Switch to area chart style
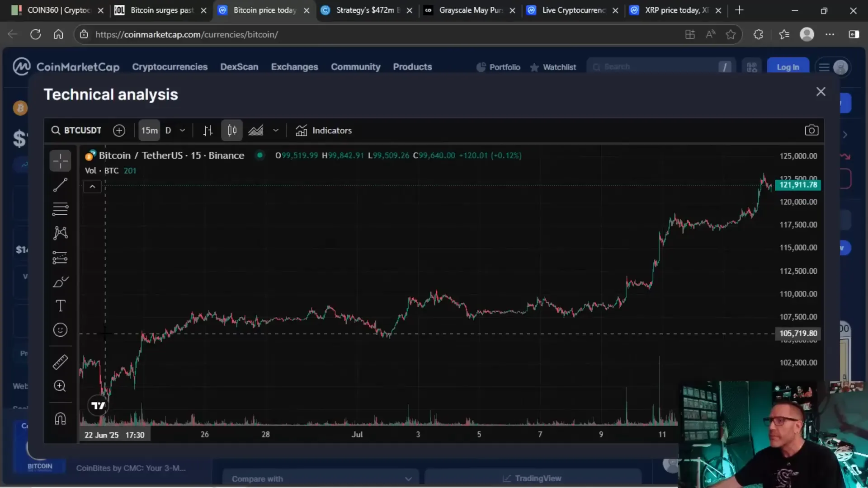 tap(256, 131)
